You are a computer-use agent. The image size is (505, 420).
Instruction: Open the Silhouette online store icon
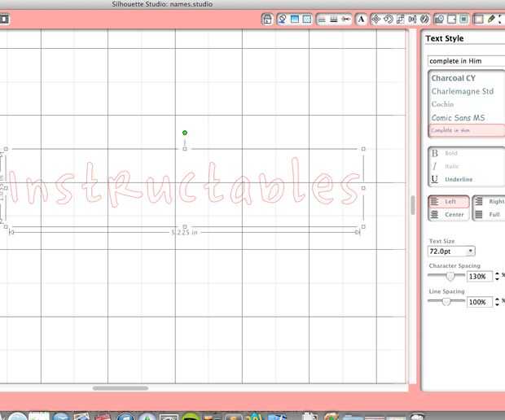pyautogui.click(x=267, y=20)
